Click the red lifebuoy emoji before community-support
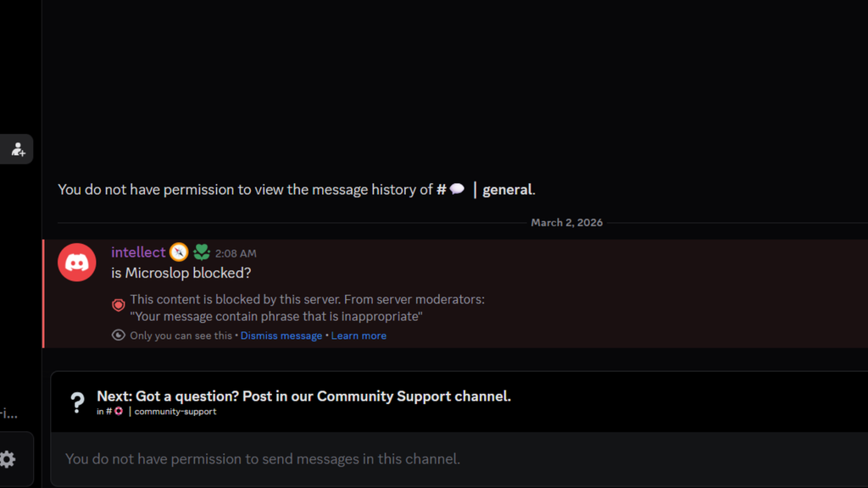The image size is (868, 488). [x=119, y=412]
